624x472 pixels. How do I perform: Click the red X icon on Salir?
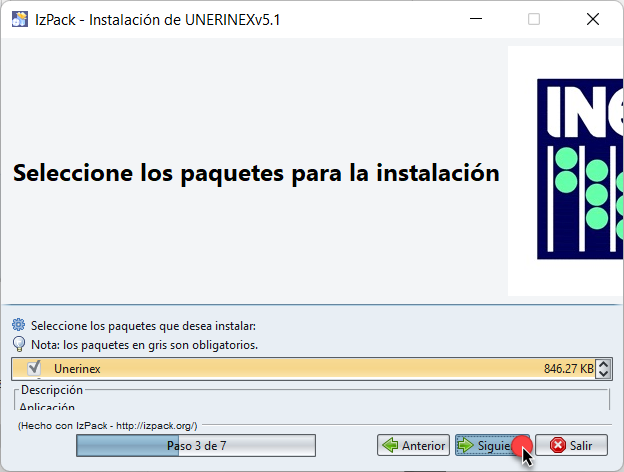(558, 445)
